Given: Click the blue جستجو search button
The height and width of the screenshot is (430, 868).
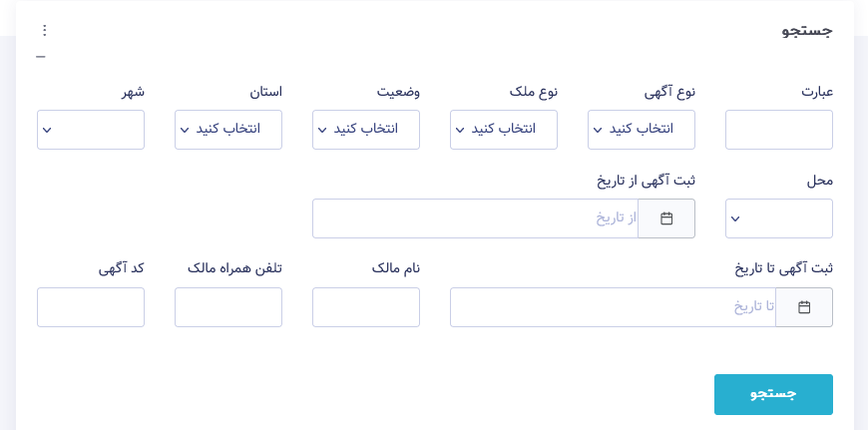Looking at the screenshot, I should pyautogui.click(x=773, y=394).
